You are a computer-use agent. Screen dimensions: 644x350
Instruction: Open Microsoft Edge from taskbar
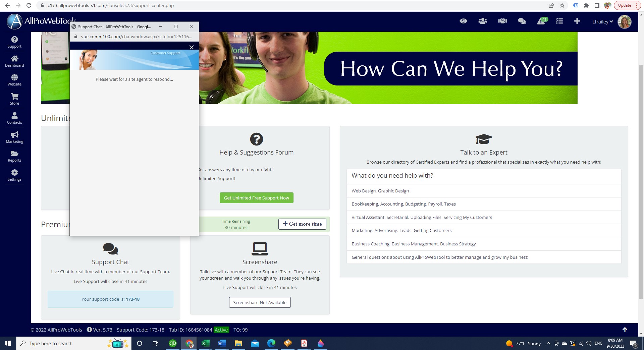271,343
